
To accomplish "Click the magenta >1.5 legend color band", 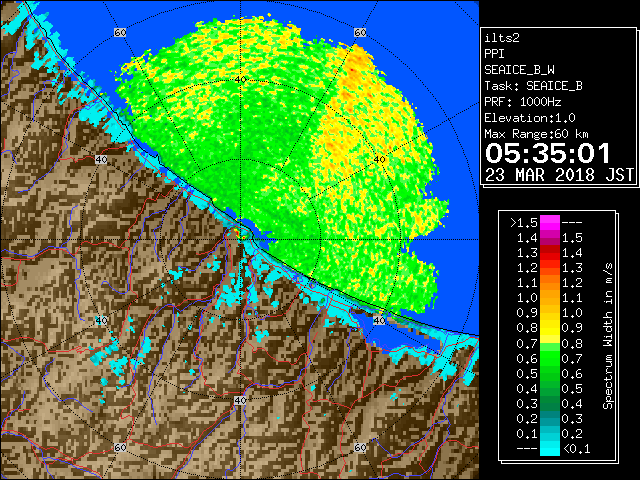I will click(550, 222).
